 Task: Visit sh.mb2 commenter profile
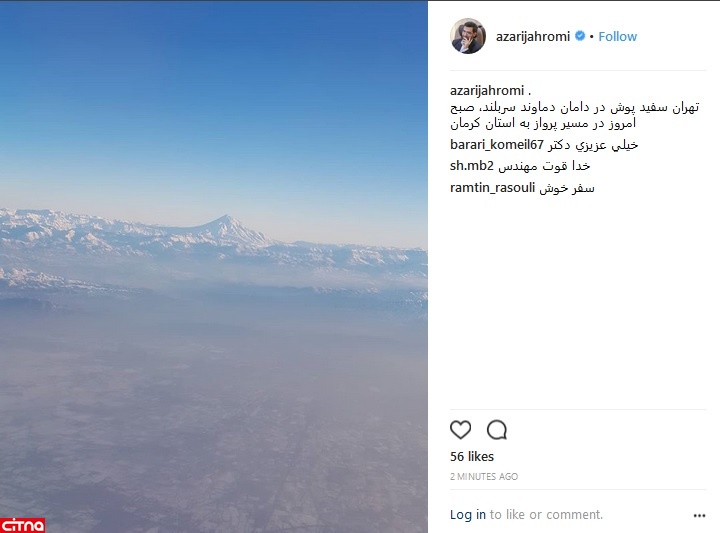click(472, 166)
